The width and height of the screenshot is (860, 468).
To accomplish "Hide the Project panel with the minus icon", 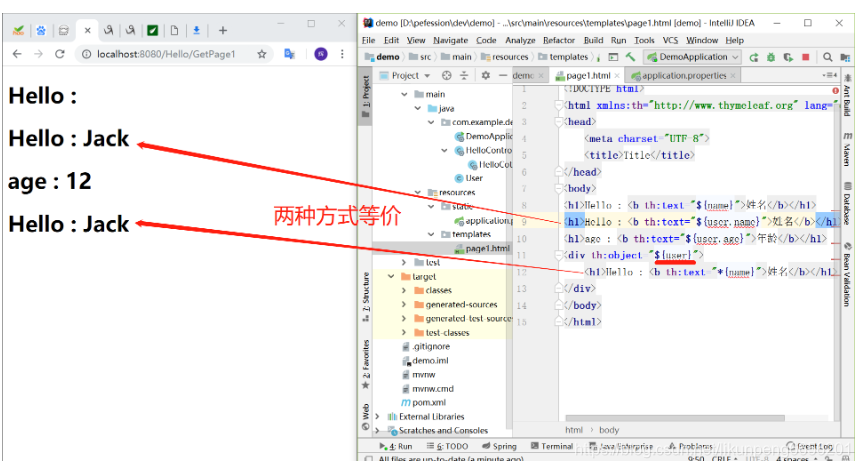I will [x=502, y=75].
